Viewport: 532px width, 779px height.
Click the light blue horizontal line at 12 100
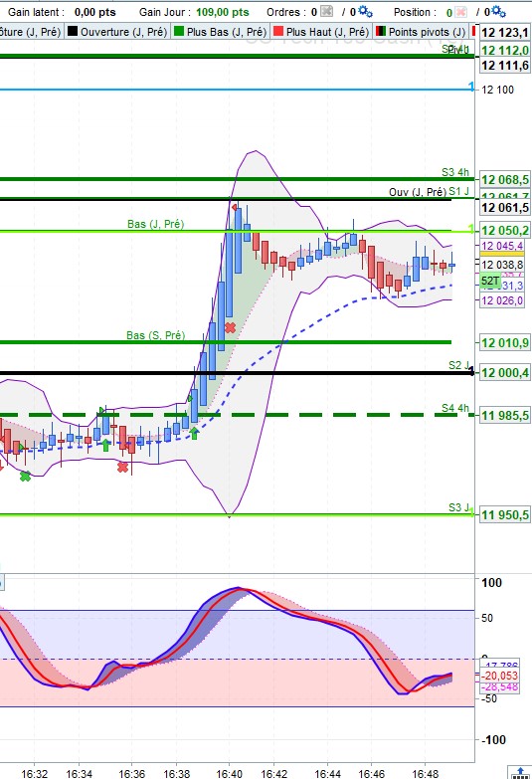[237, 90]
